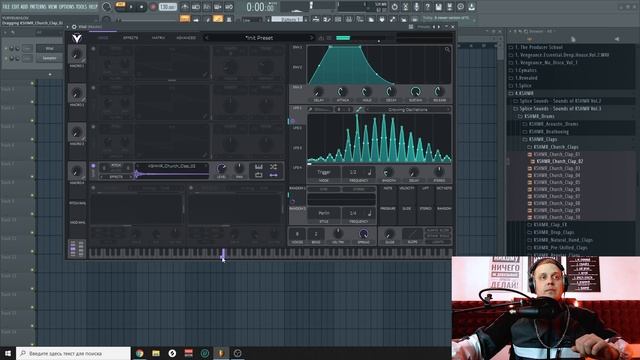The height and width of the screenshot is (360, 640).
Task: Toggle oscillator 3 power button
Action: pyautogui.click(x=93, y=127)
